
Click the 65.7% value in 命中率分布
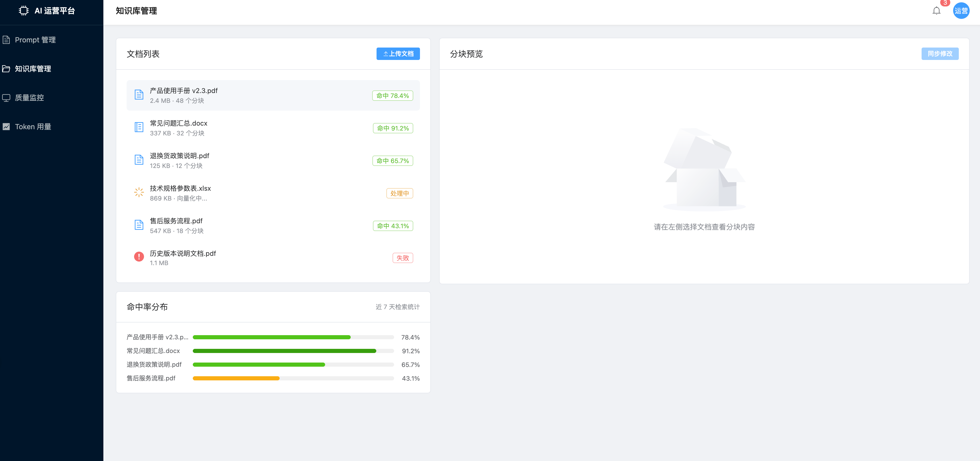coord(410,365)
